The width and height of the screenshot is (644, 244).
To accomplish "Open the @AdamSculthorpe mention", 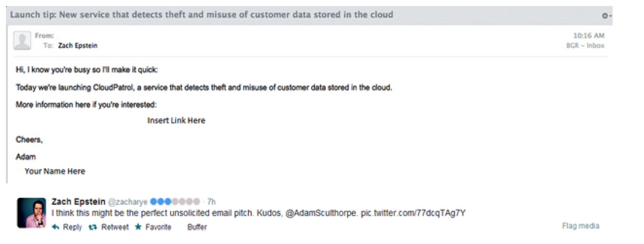I will (x=321, y=214).
